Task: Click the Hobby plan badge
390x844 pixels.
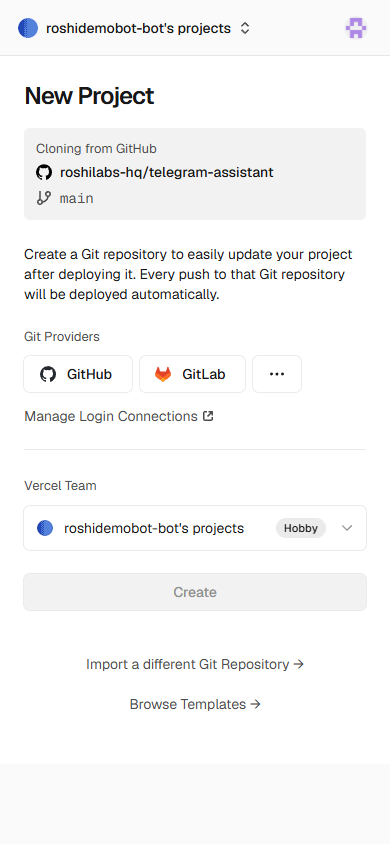Action: click(x=301, y=528)
